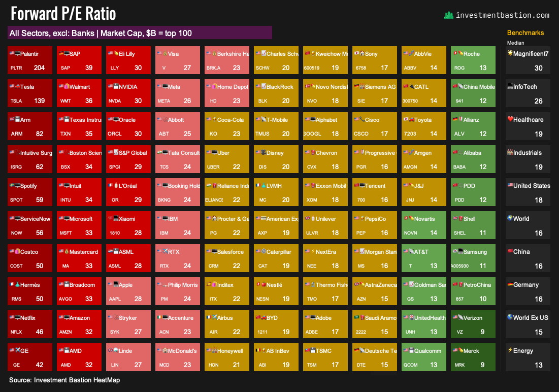This screenshot has width=559, height=392.
Task: Select the Novo Nordisk NVO tile
Action: [325, 93]
